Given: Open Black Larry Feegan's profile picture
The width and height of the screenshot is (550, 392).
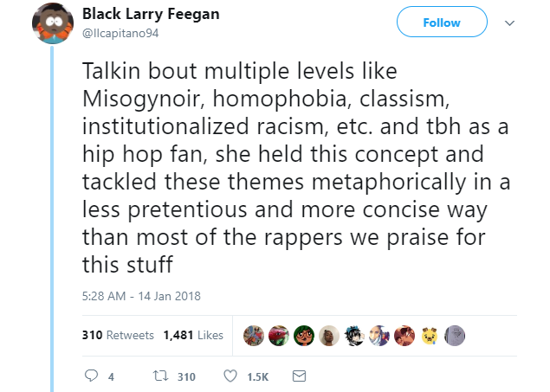Looking at the screenshot, I should pyautogui.click(x=52, y=22).
